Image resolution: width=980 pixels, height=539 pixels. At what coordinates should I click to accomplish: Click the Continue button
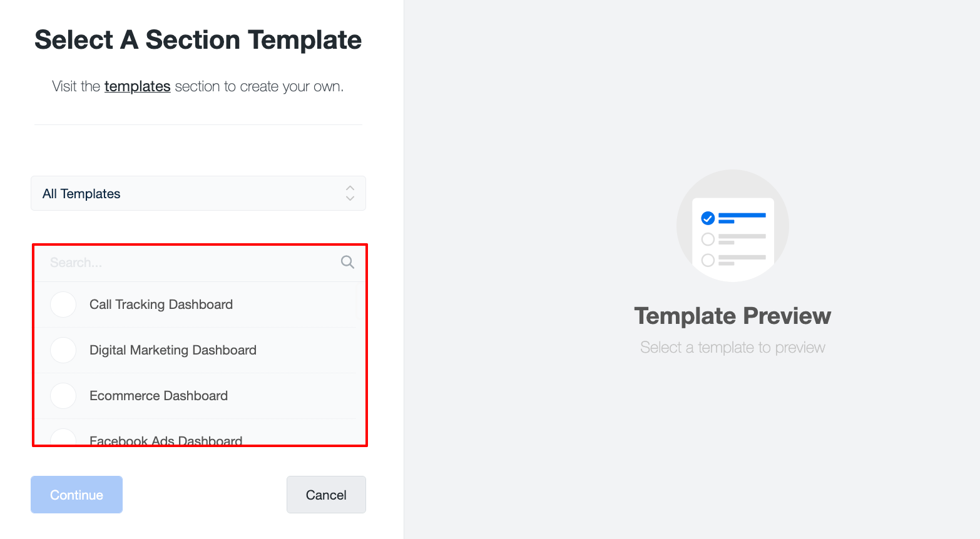(76, 495)
